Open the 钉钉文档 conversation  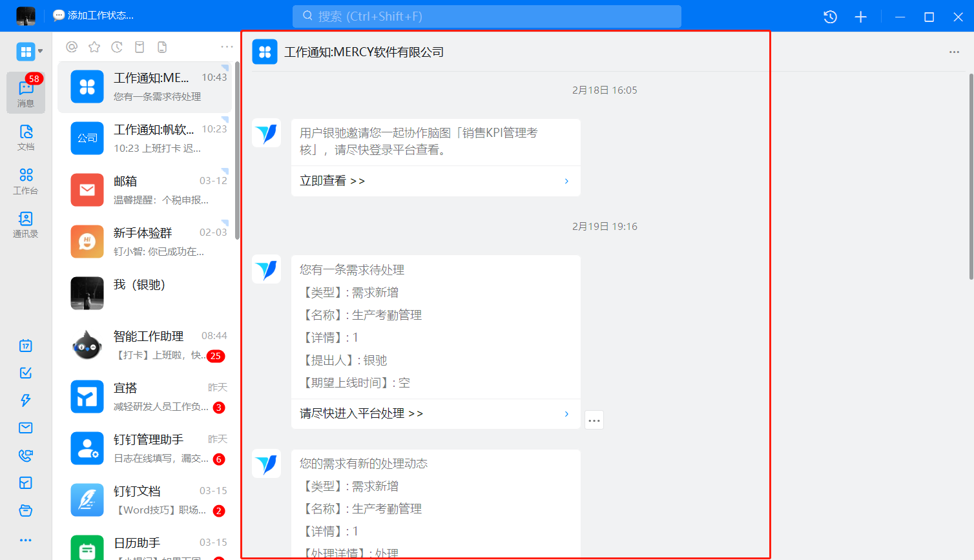coord(145,500)
